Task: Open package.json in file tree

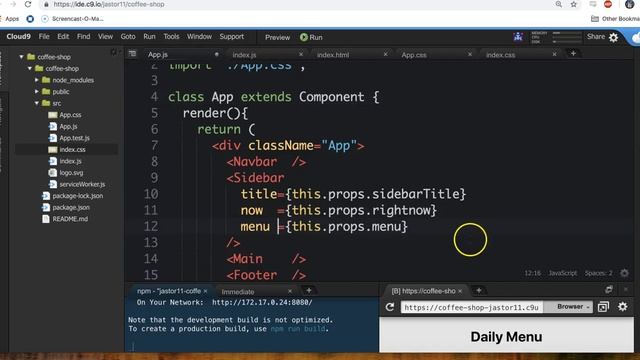Action: (71, 207)
